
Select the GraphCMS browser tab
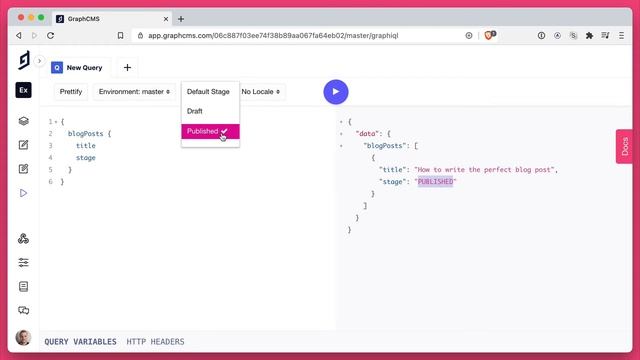coord(112,19)
